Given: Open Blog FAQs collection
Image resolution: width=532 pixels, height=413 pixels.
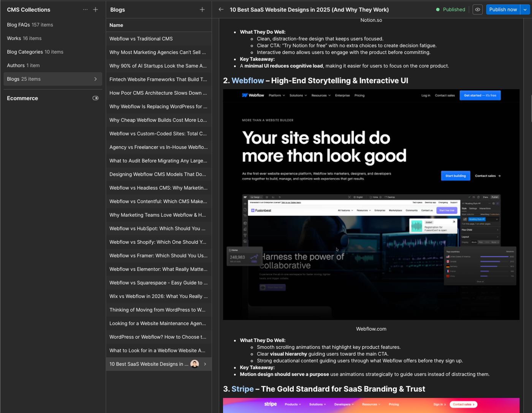Looking at the screenshot, I should click(x=53, y=25).
